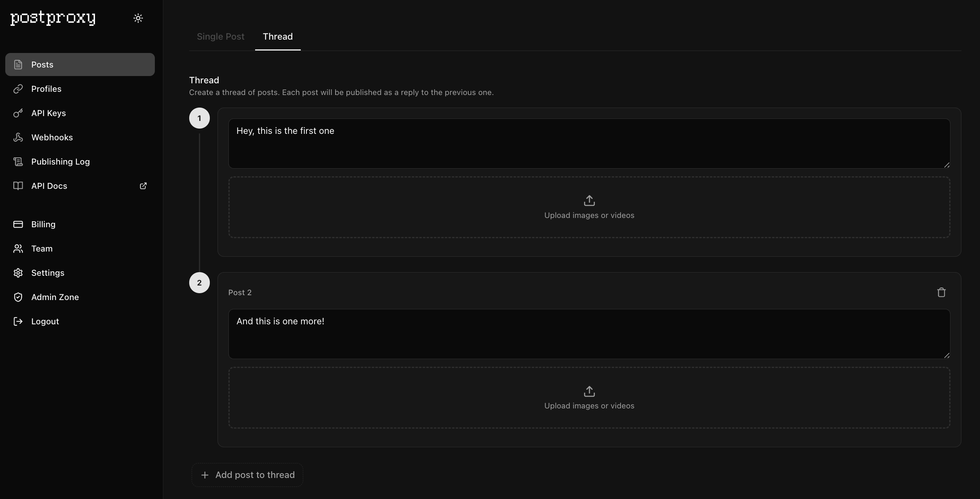
Task: Click the Webhooks icon in the sidebar
Action: pyautogui.click(x=18, y=137)
